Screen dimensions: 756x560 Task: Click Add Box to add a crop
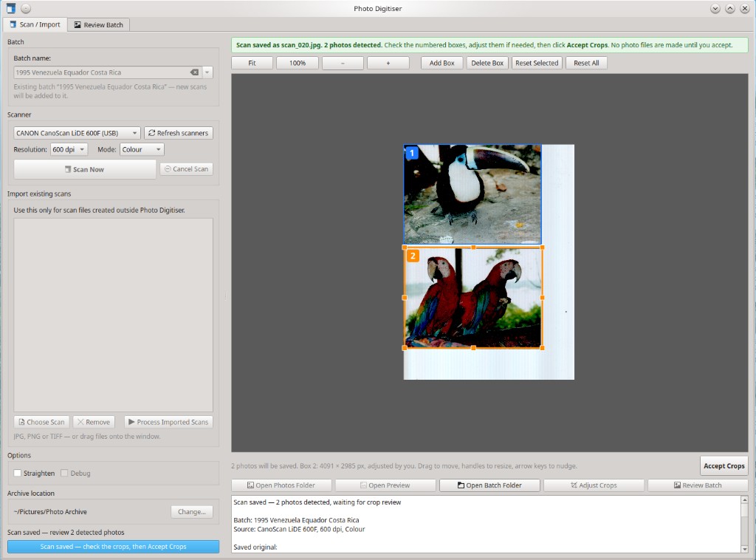tap(441, 64)
